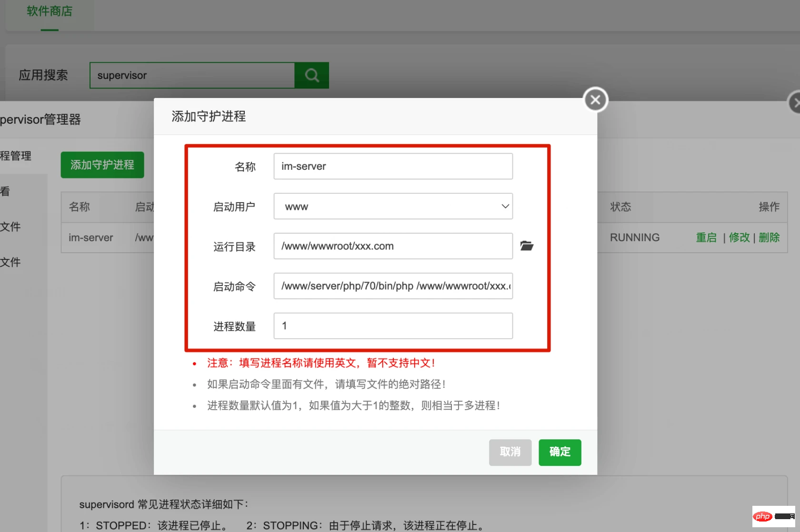Click the 操作 column header
Screen dimensions: 800x532
[x=769, y=207]
